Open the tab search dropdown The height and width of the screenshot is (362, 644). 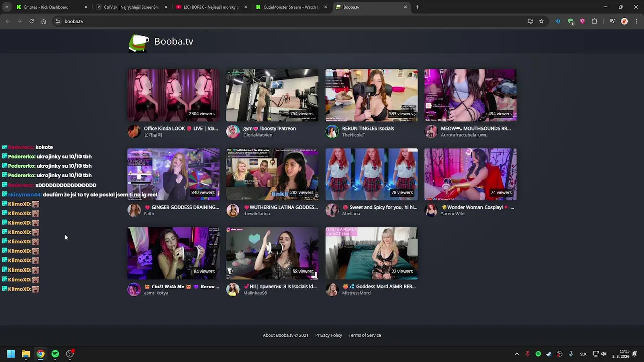coord(7,7)
